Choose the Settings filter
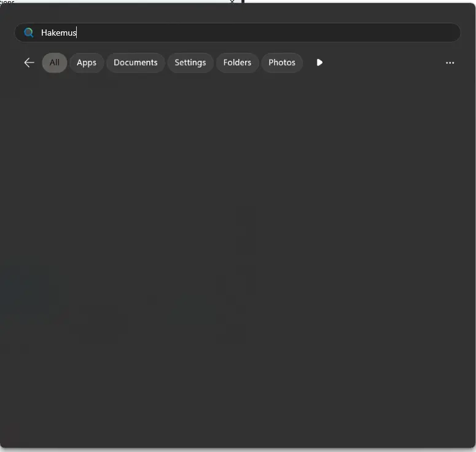The image size is (476, 452). [190, 63]
